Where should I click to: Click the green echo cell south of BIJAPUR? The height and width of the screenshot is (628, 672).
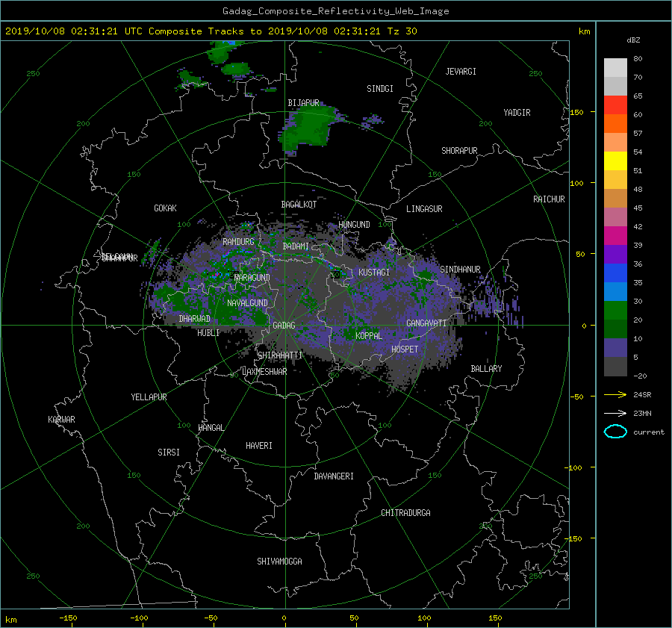[309, 127]
